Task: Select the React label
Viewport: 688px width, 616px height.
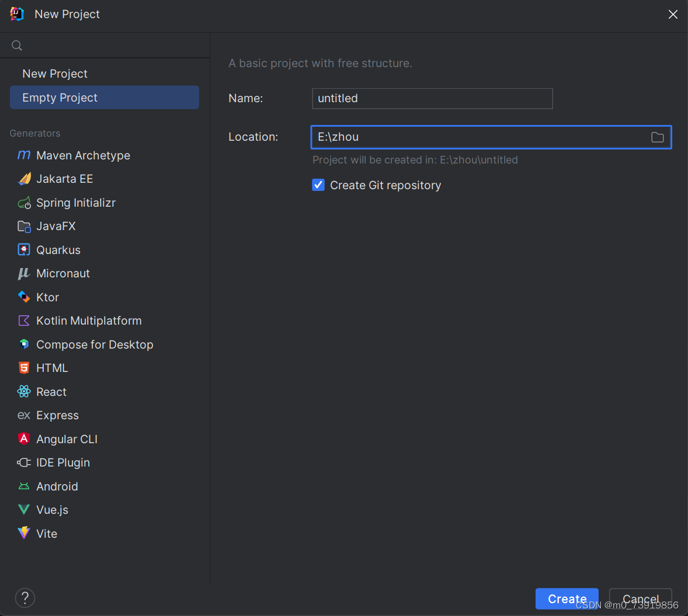Action: (51, 392)
